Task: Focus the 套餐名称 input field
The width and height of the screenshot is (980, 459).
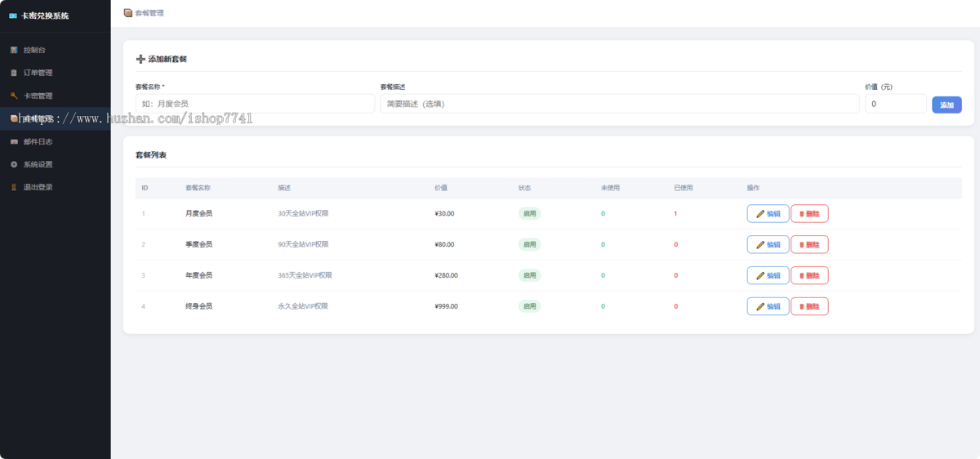Action: [x=255, y=104]
